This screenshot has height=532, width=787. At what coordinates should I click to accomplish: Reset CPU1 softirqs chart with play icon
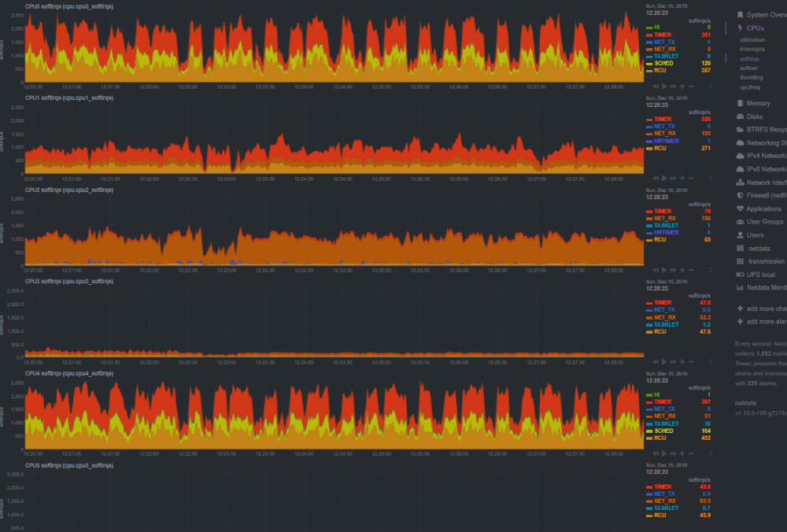[664, 178]
